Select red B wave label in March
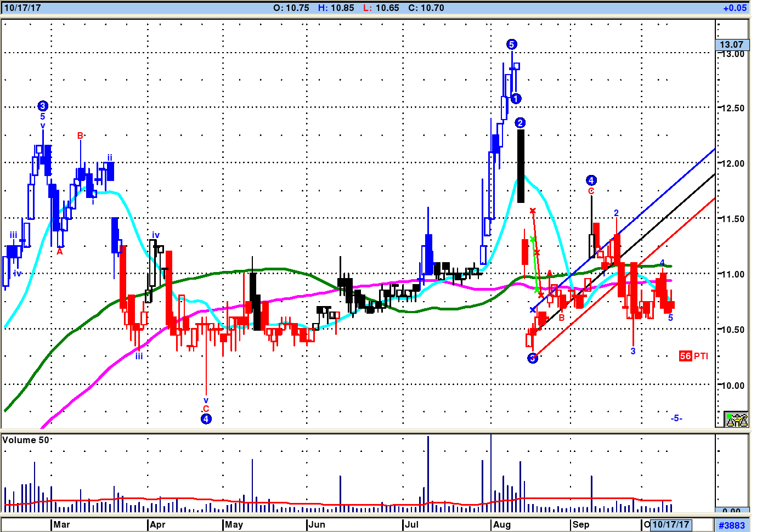The image size is (768, 532). tap(80, 135)
